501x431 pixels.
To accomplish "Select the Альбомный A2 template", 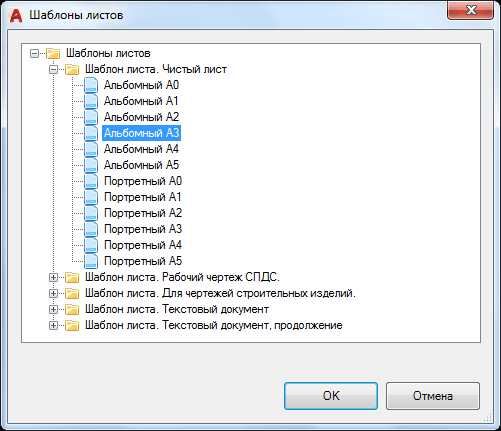I will click(141, 117).
